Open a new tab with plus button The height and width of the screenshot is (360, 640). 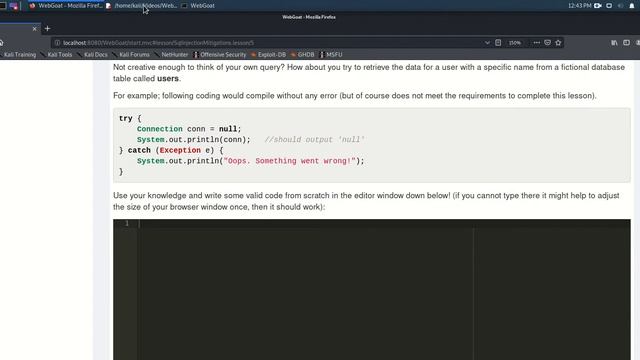point(47,29)
